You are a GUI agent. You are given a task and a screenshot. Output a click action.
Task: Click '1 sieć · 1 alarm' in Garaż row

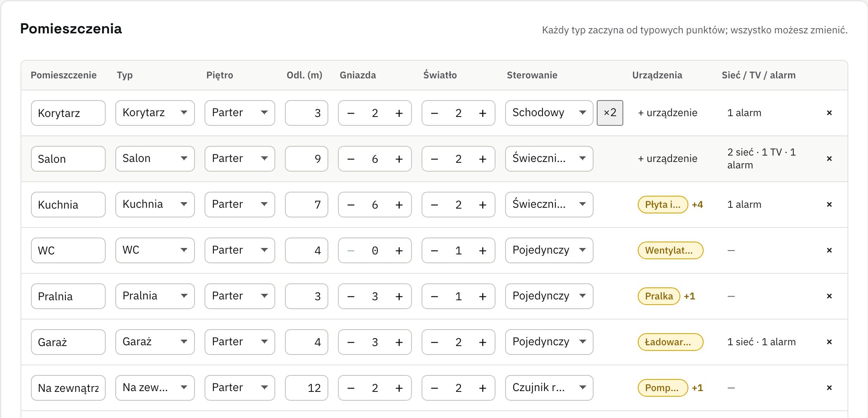point(762,342)
